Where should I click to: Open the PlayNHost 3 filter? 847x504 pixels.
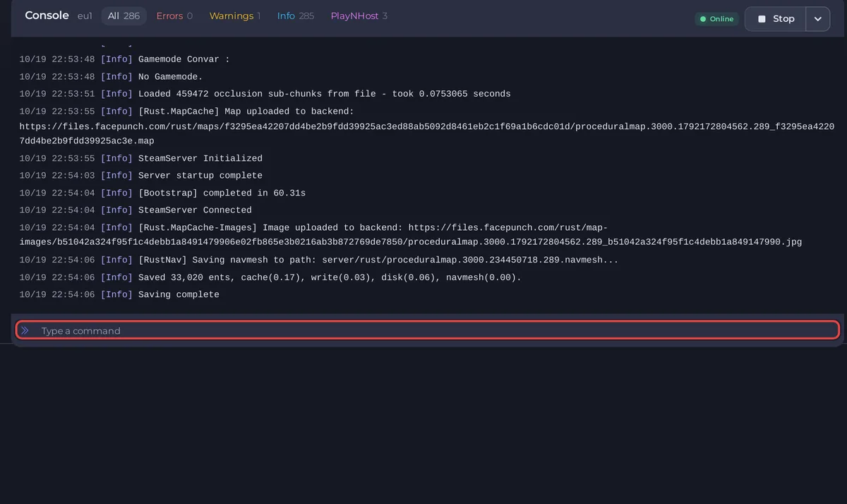click(359, 16)
